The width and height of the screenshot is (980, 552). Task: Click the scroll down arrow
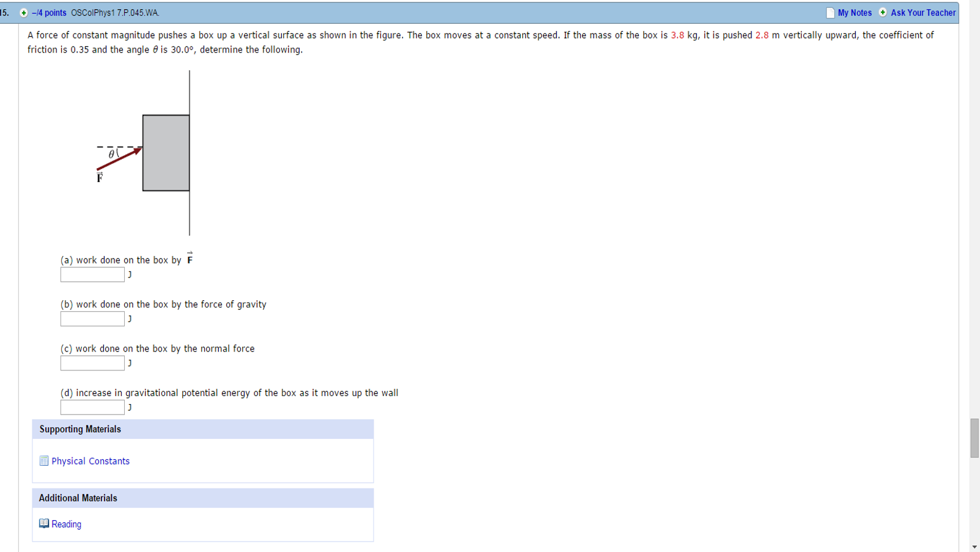tap(974, 546)
